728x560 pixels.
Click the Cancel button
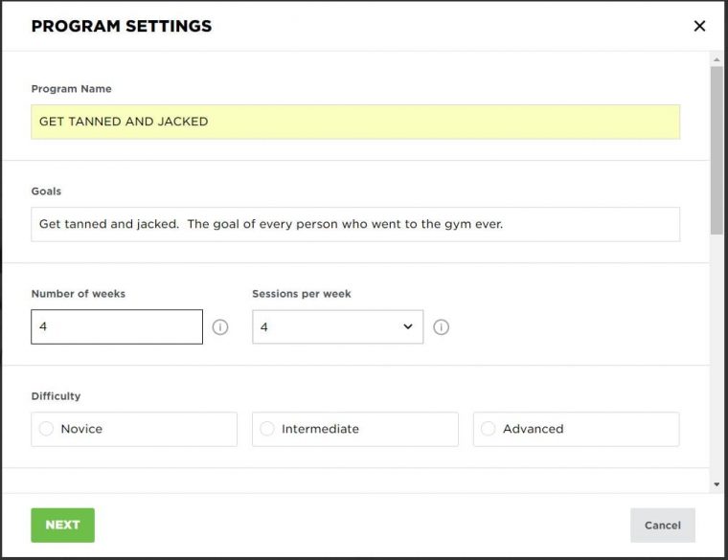point(663,526)
